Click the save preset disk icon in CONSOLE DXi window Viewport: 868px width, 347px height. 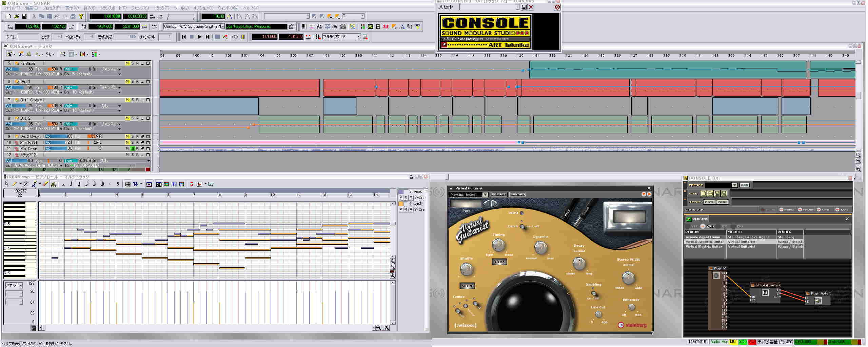point(524,7)
